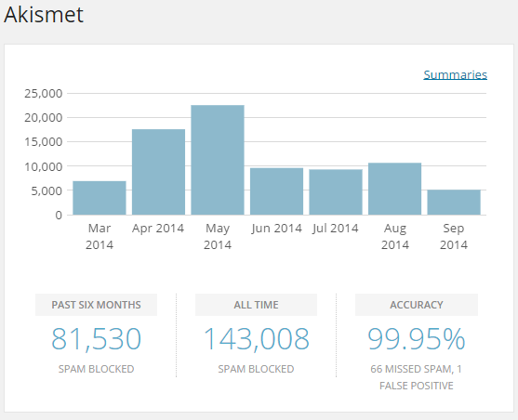Click the Aug 2014 axis label
Screen dimensions: 518x420
tap(395, 236)
